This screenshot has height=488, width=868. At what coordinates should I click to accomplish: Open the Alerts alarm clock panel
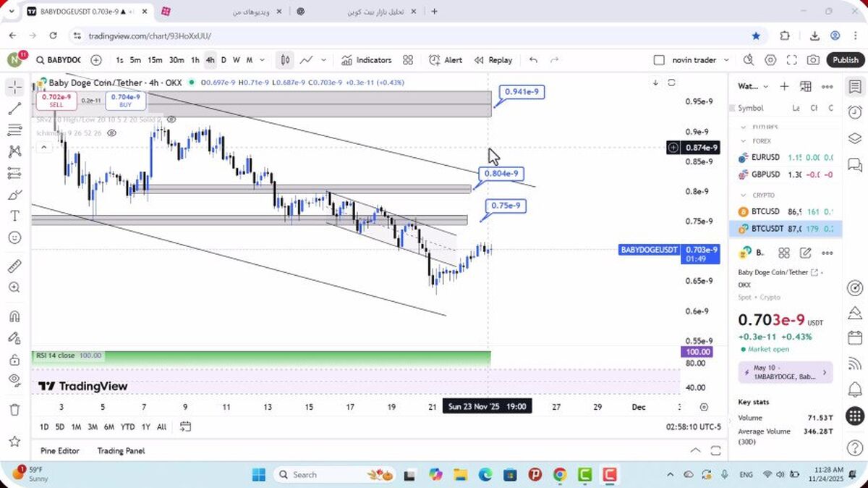point(855,112)
